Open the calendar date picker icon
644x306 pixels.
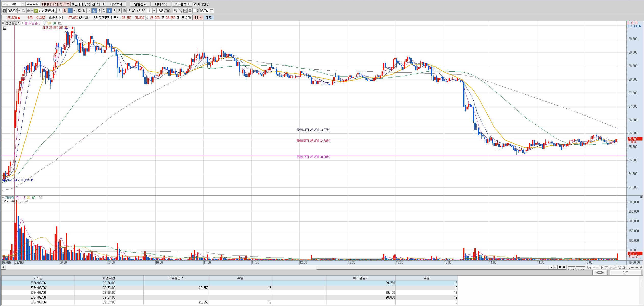click(x=212, y=11)
